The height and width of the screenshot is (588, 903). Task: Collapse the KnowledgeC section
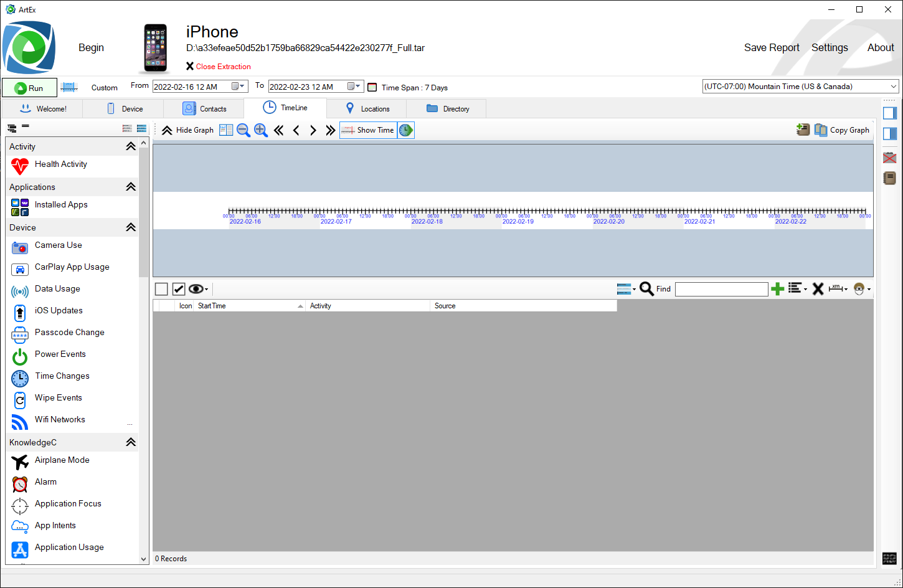(x=131, y=442)
